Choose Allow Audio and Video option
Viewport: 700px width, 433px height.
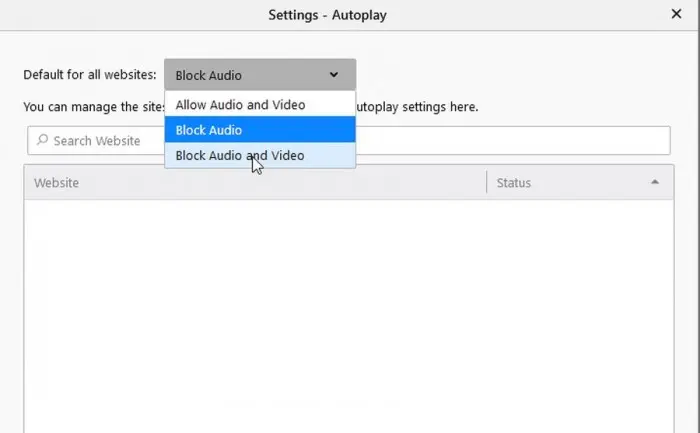pyautogui.click(x=260, y=104)
